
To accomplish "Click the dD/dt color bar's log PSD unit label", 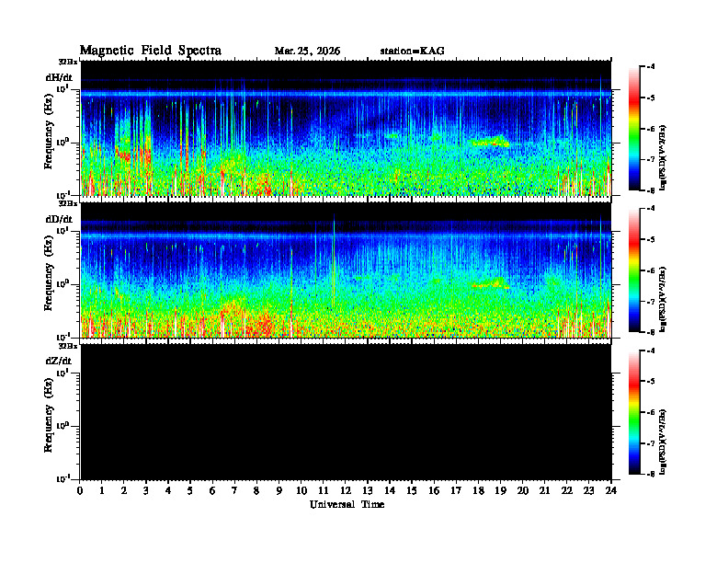I will click(x=663, y=299).
